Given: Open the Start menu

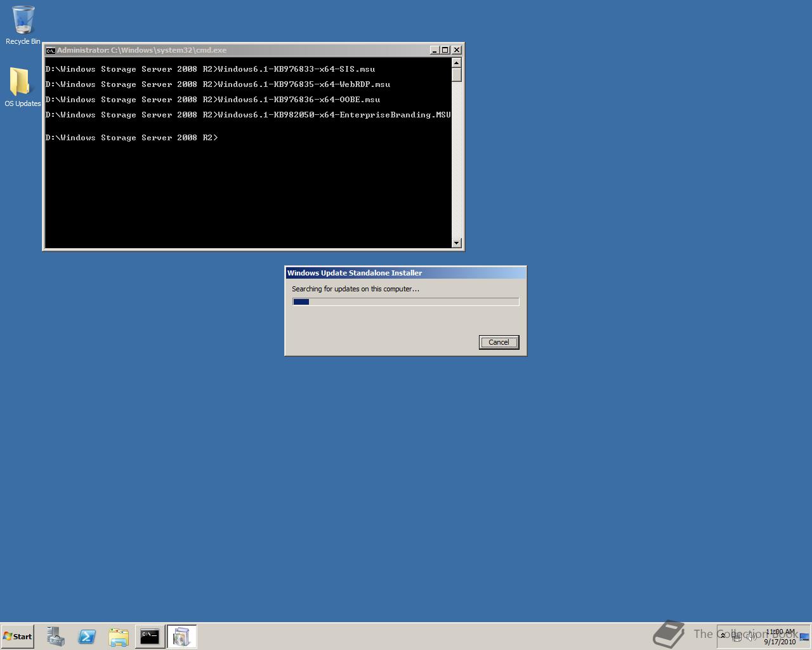Looking at the screenshot, I should (x=18, y=636).
